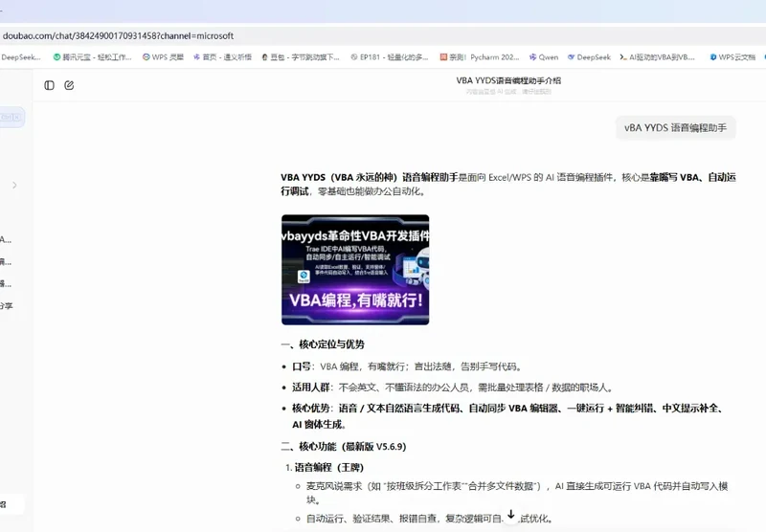The height and width of the screenshot is (532, 766).
Task: Open the WPS云文档 bookmark
Action: [x=732, y=57]
